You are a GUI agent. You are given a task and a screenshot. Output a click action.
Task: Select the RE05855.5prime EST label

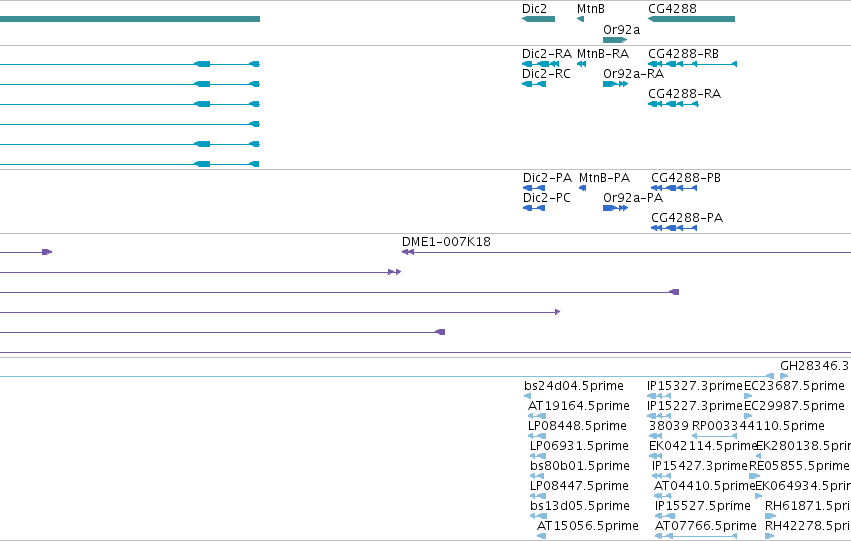point(799,466)
